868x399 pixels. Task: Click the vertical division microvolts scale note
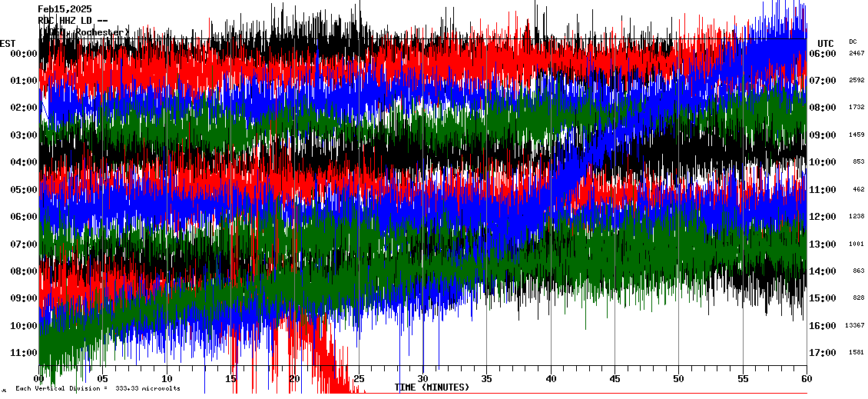click(98, 388)
